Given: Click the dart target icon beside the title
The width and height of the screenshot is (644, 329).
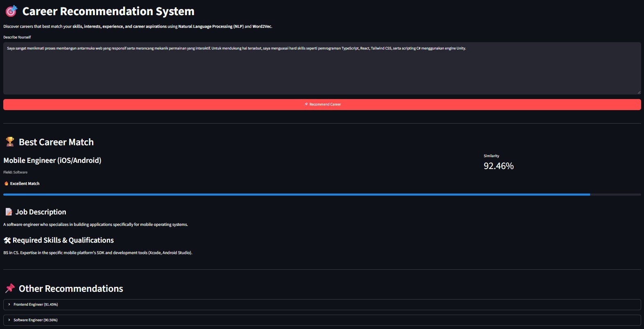Looking at the screenshot, I should pyautogui.click(x=11, y=11).
